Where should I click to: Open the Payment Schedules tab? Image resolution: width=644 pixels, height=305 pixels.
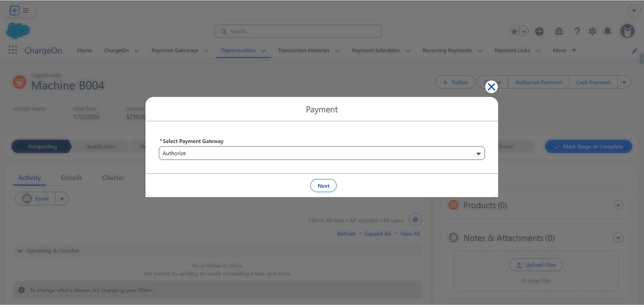376,50
